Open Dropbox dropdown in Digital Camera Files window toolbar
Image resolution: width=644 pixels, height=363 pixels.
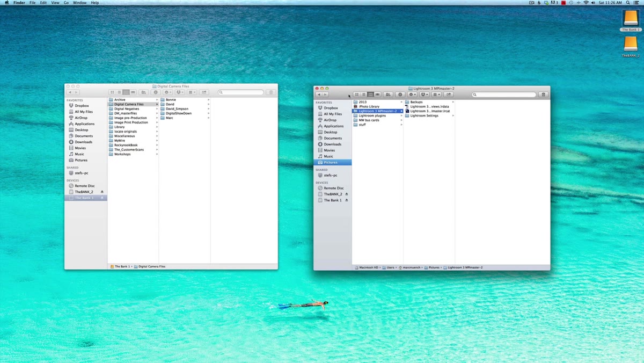pyautogui.click(x=180, y=92)
